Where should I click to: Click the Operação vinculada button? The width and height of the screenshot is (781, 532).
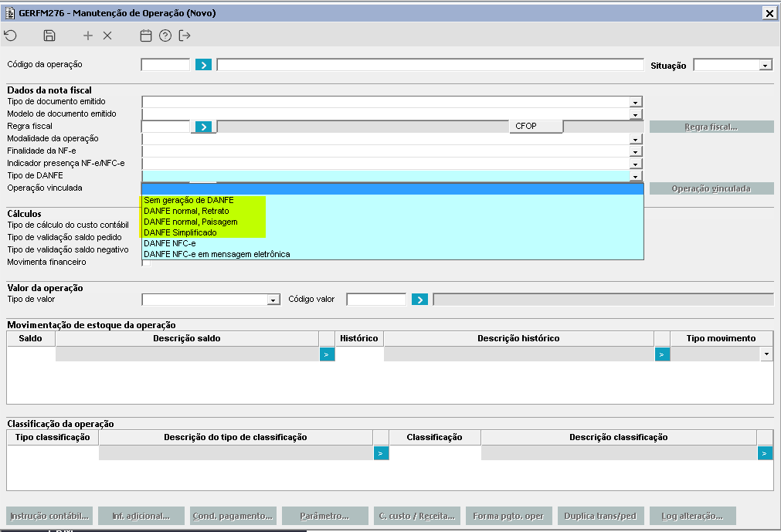click(x=711, y=188)
